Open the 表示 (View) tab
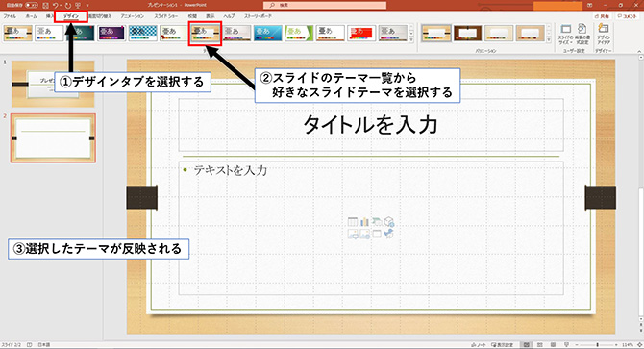Viewport: 644px width, 349px height. tap(211, 16)
